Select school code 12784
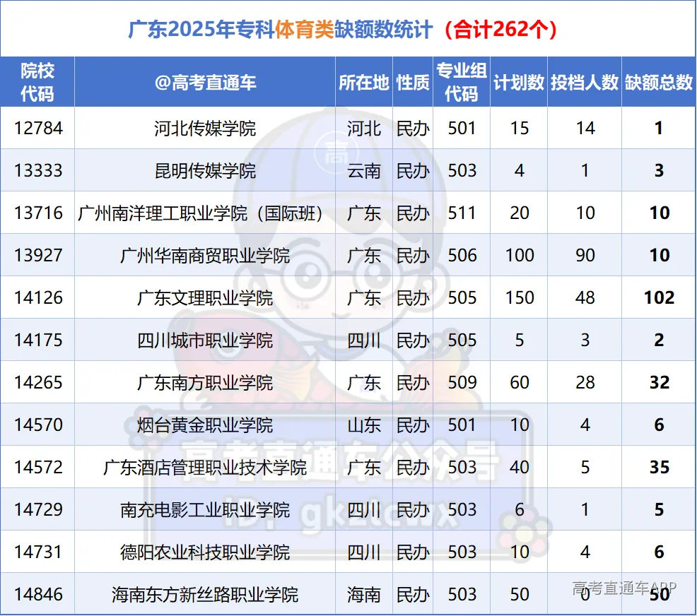This screenshot has width=697, height=616. pyautogui.click(x=38, y=129)
